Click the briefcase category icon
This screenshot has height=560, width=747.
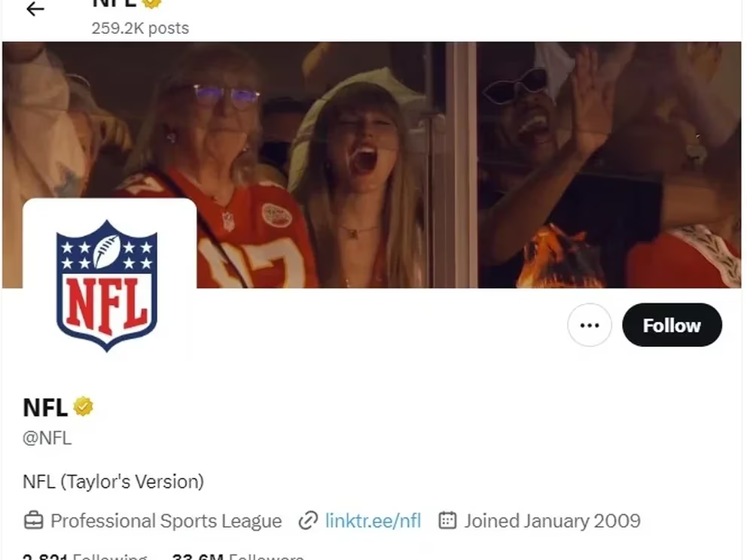click(33, 521)
